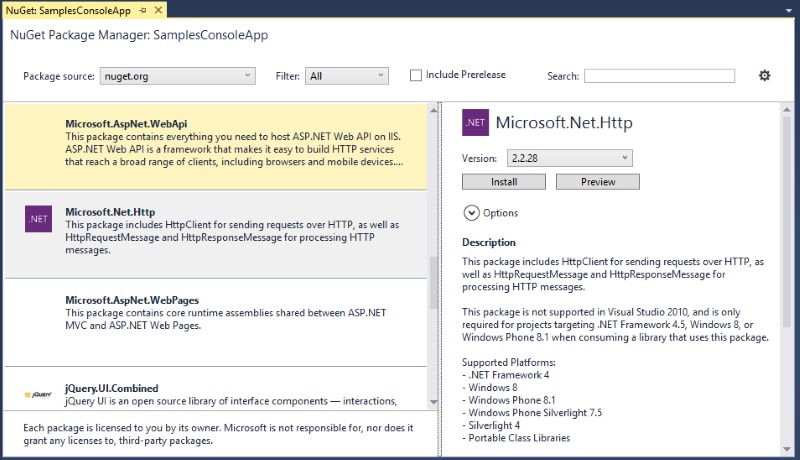Pin the NuGet SamplesConsoleApp tab
Image resolution: width=800 pixels, height=460 pixels.
point(143,9)
